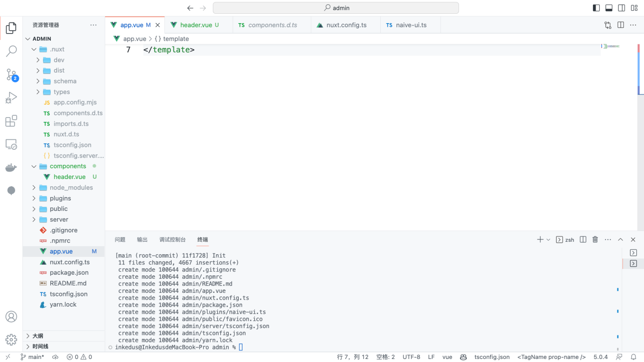Open the chat bubble view in activity bar
Screen dimensions: 644x362
(11, 191)
